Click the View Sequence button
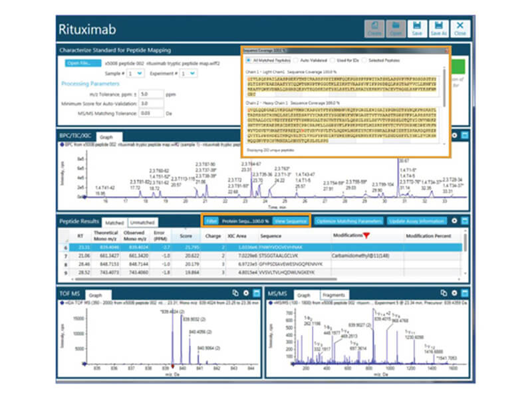Viewport: 532px width, 399px height. [x=290, y=220]
